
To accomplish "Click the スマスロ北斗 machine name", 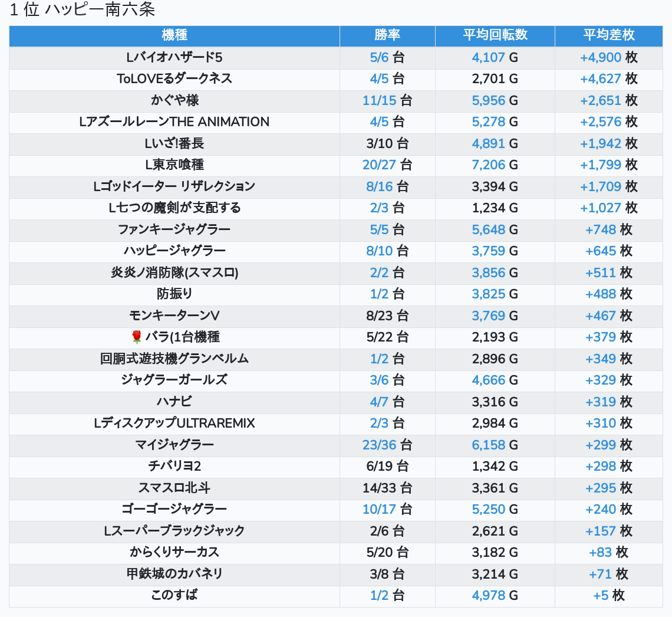I will point(174,488).
